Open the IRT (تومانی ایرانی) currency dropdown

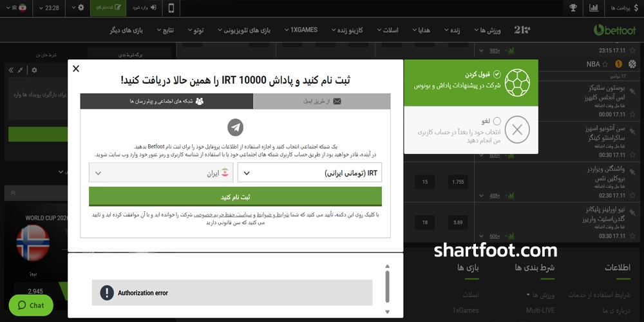point(310,173)
